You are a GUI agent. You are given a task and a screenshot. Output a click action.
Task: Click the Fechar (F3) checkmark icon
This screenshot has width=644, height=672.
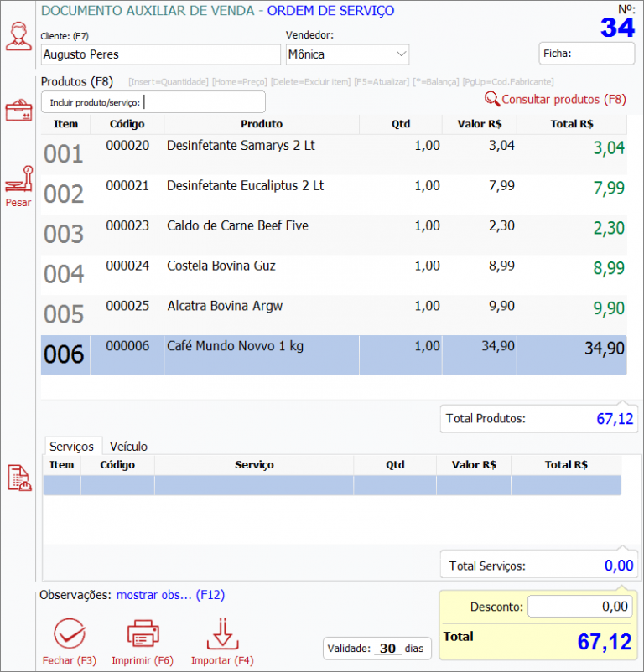coord(69,634)
